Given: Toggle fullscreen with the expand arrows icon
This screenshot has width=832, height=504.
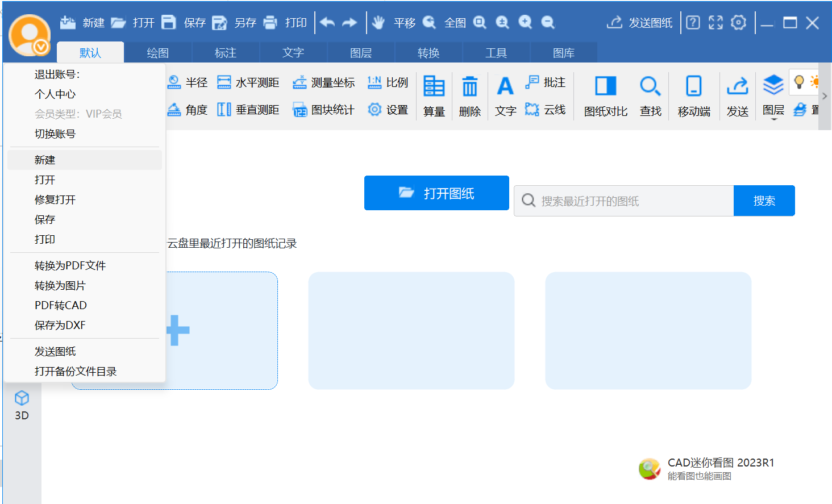Looking at the screenshot, I should click(x=715, y=22).
